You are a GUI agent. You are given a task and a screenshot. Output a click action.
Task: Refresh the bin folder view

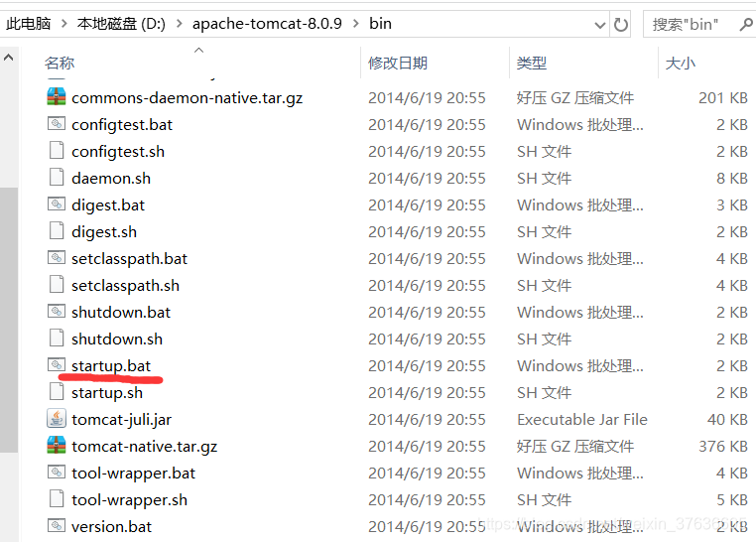point(620,24)
